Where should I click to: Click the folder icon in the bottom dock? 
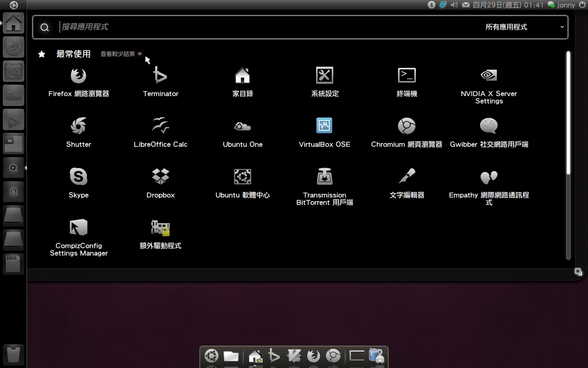[x=231, y=356]
